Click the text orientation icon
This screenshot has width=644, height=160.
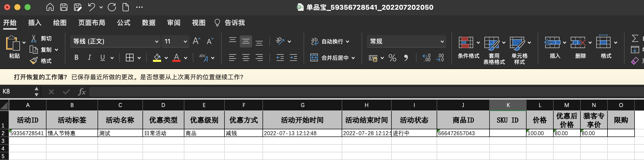coord(280,41)
